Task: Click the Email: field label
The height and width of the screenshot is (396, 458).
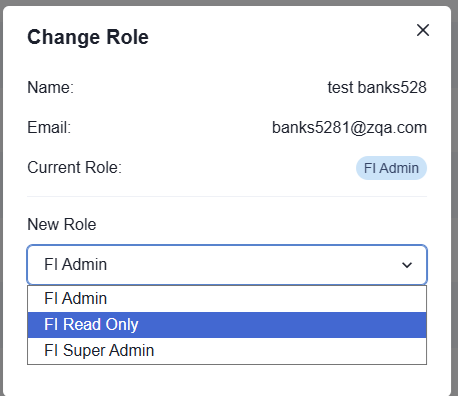Action: 49,128
